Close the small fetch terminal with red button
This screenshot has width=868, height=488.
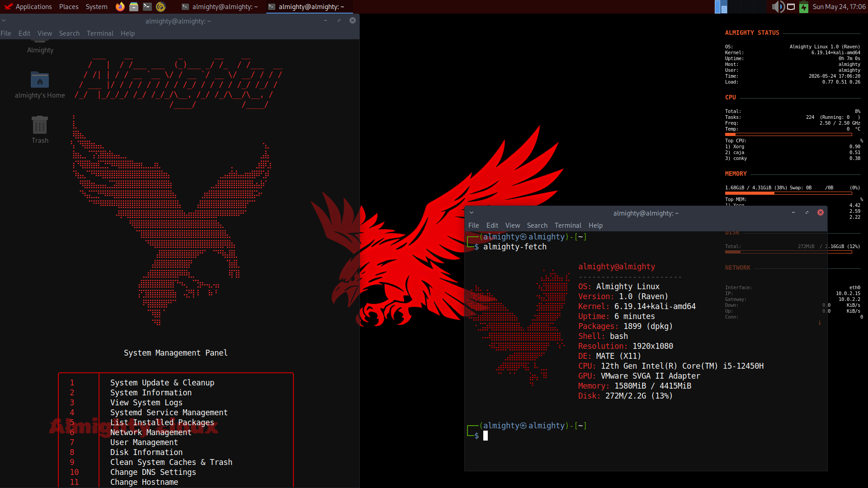coord(821,212)
